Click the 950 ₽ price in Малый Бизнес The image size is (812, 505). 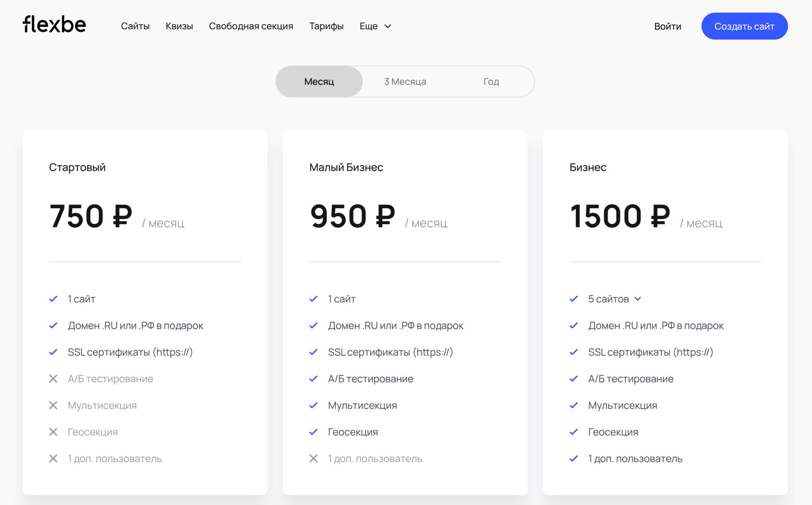point(352,216)
